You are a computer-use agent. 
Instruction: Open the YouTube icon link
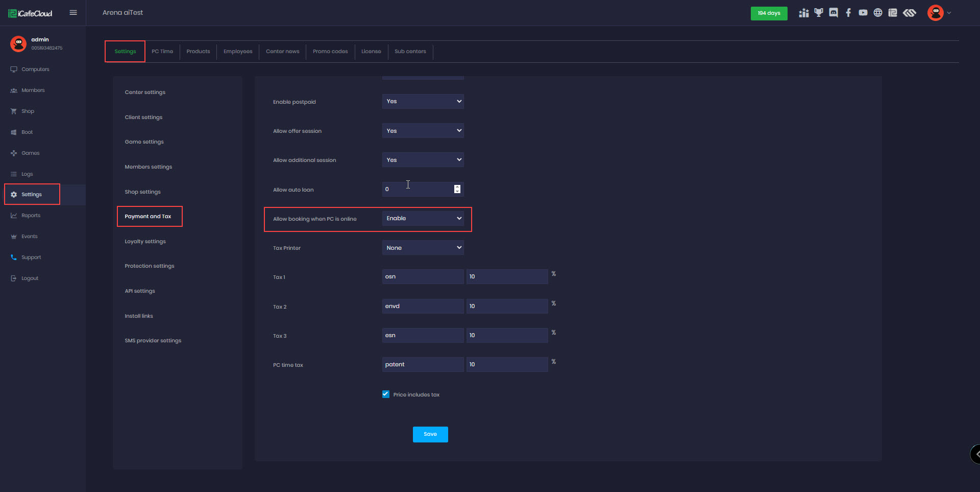[863, 13]
